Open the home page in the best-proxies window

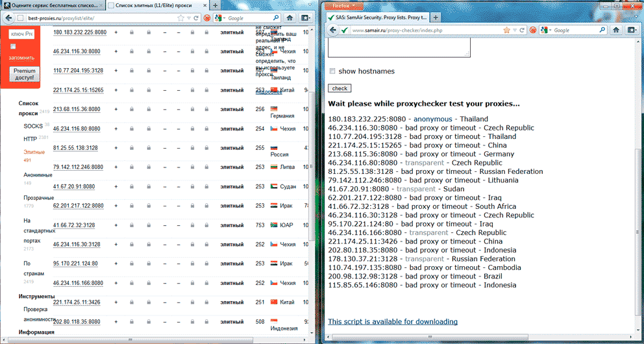(x=290, y=18)
